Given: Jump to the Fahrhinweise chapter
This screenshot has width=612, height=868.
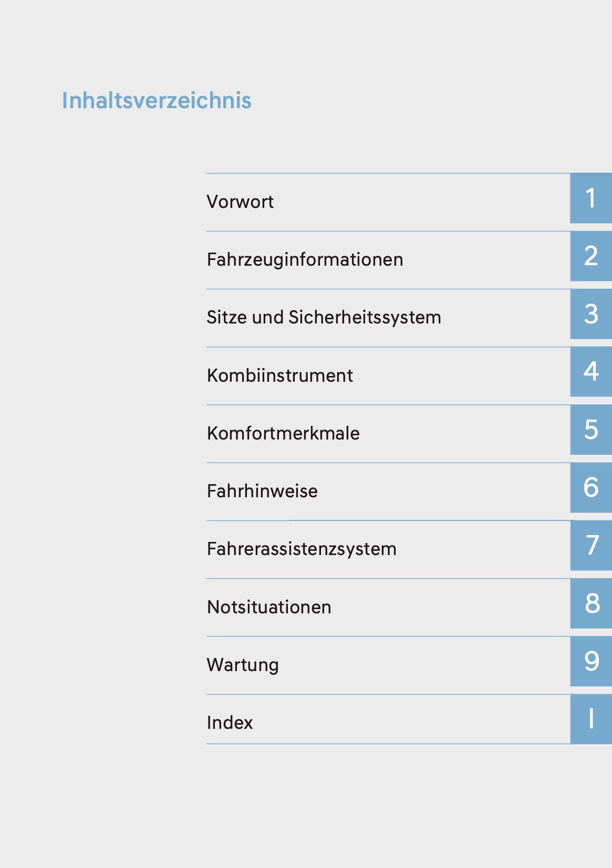Looking at the screenshot, I should (262, 491).
